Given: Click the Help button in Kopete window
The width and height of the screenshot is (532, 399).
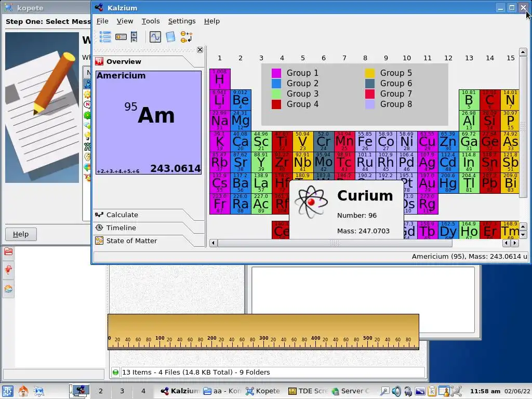Looking at the screenshot, I should 21,234.
